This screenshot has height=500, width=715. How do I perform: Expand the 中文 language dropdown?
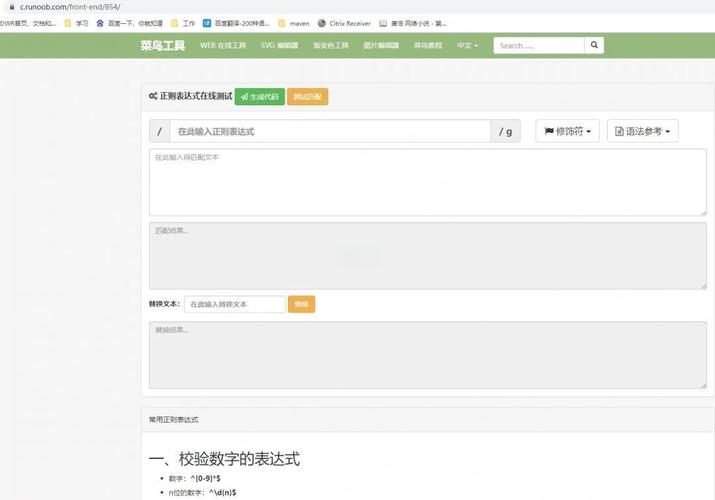click(x=467, y=45)
